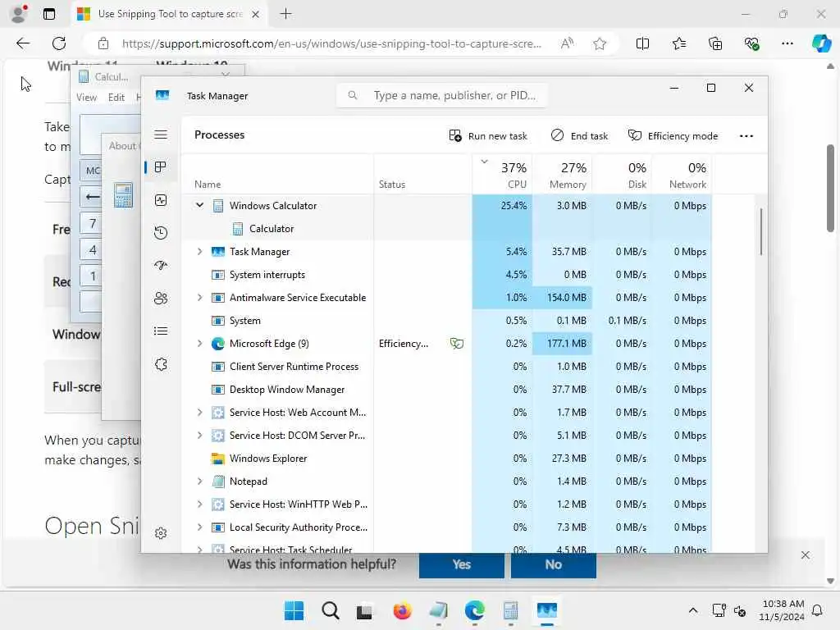Open Task Manager more options ellipsis

click(746, 136)
